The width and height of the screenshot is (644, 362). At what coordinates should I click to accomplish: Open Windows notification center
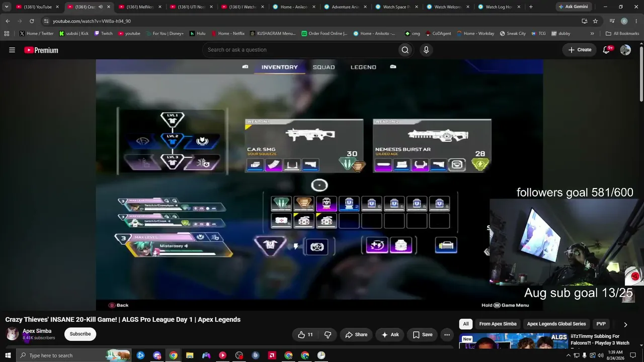pyautogui.click(x=633, y=355)
